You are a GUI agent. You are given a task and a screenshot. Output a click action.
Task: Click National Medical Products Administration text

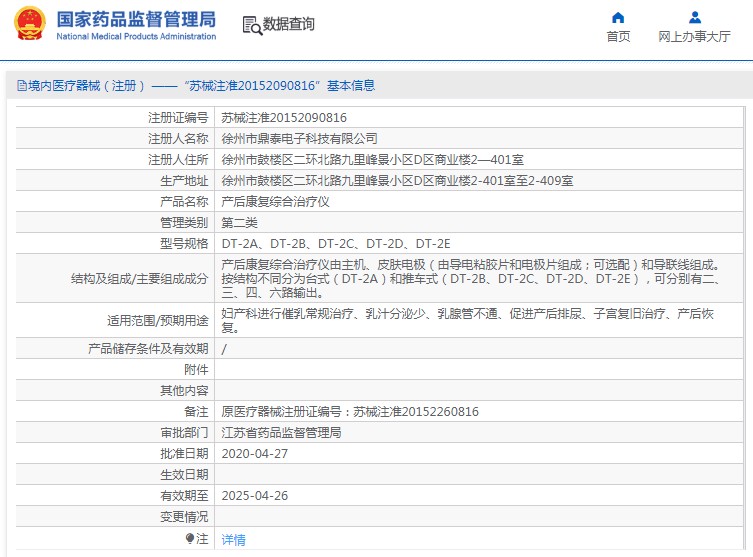[136, 36]
